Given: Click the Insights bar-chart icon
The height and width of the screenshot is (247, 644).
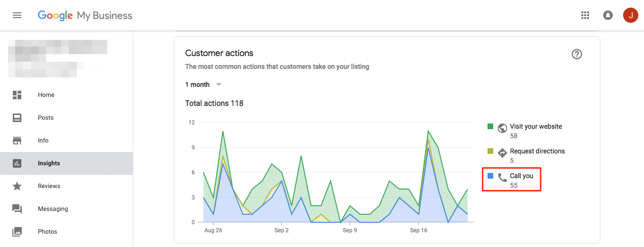Looking at the screenshot, I should (x=17, y=163).
